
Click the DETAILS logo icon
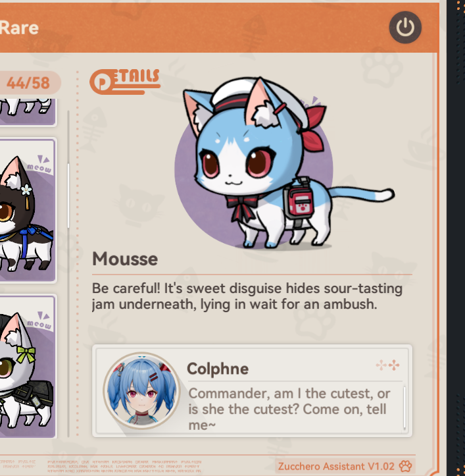125,82
